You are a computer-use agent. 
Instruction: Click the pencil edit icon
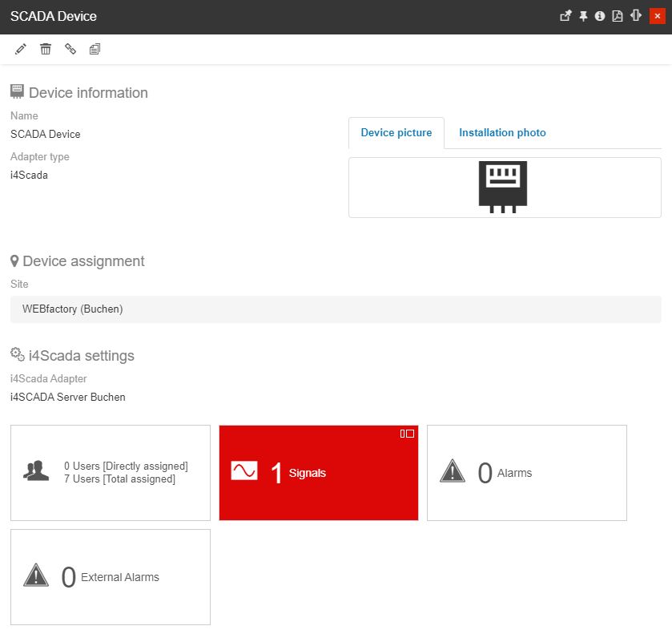pyautogui.click(x=21, y=50)
